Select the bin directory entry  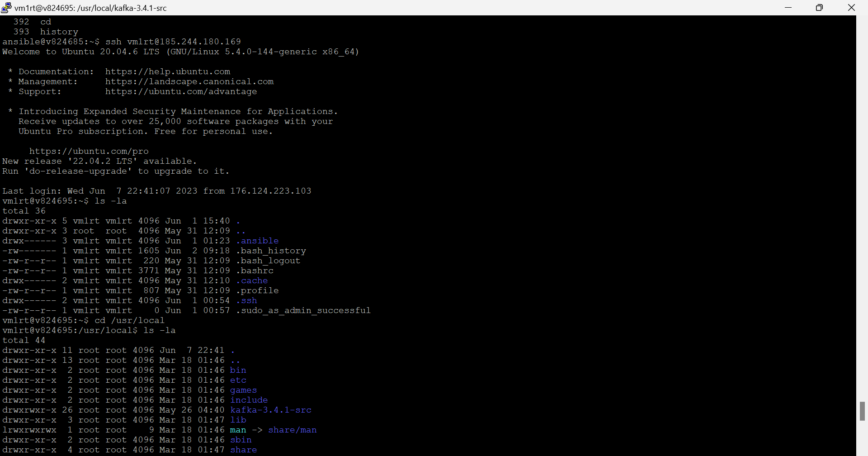click(x=238, y=370)
